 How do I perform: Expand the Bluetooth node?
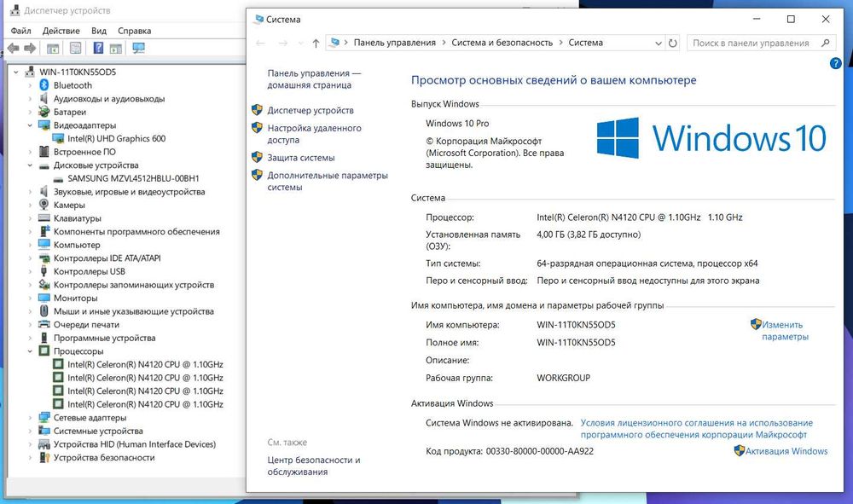pos(30,85)
